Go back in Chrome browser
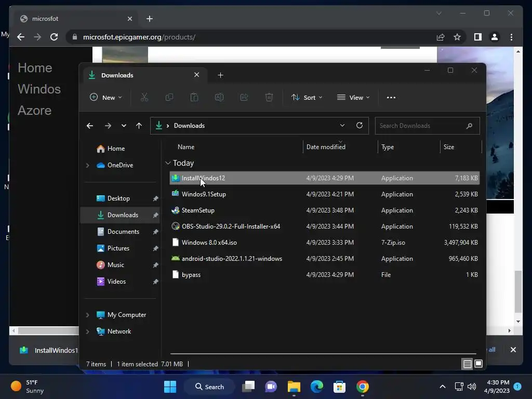The height and width of the screenshot is (399, 532). point(21,37)
